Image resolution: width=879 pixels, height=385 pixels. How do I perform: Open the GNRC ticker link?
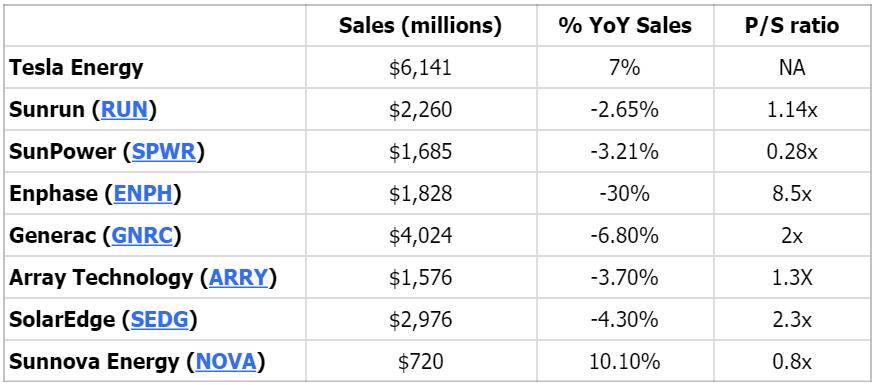point(142,236)
